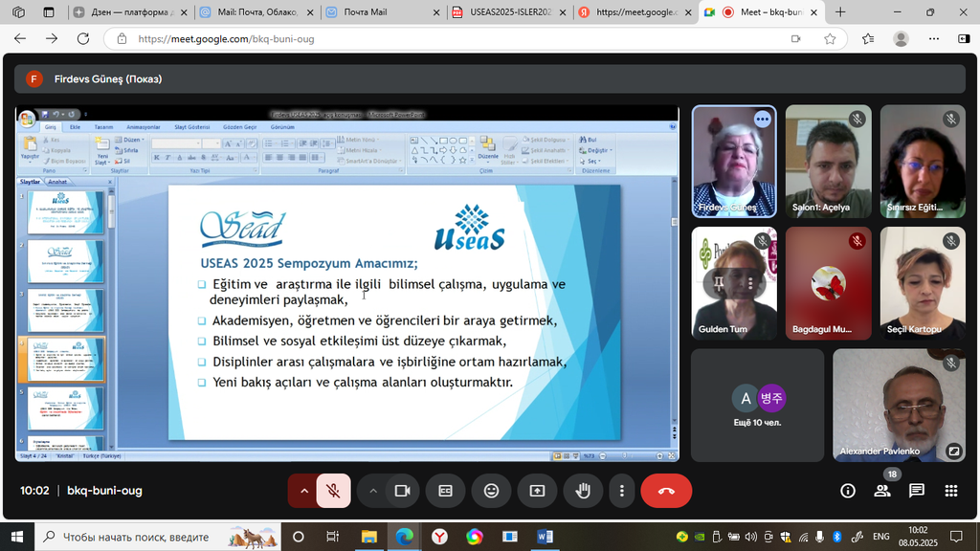Open the emoji reactions button
This screenshot has width=980, height=551.
pyautogui.click(x=491, y=491)
